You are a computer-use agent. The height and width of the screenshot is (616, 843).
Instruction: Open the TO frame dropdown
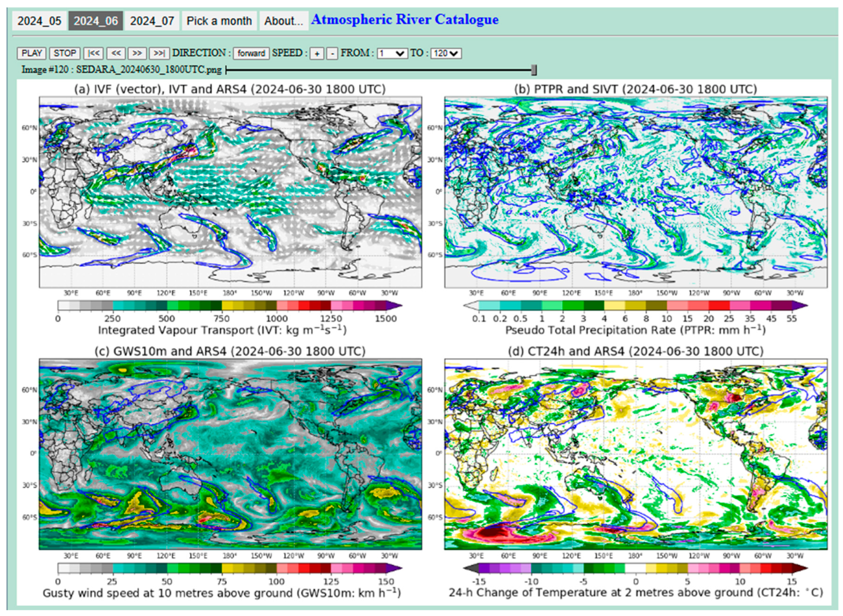click(446, 53)
